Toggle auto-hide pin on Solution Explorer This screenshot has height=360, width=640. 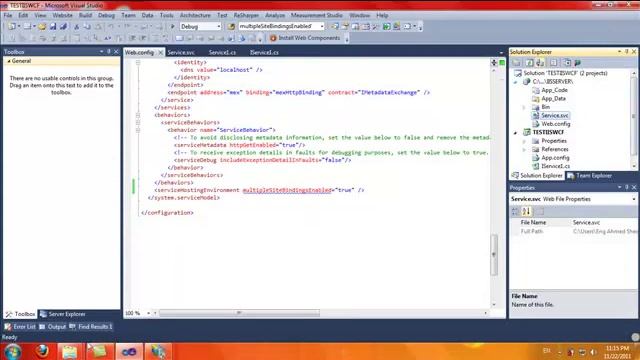pyautogui.click(x=627, y=52)
